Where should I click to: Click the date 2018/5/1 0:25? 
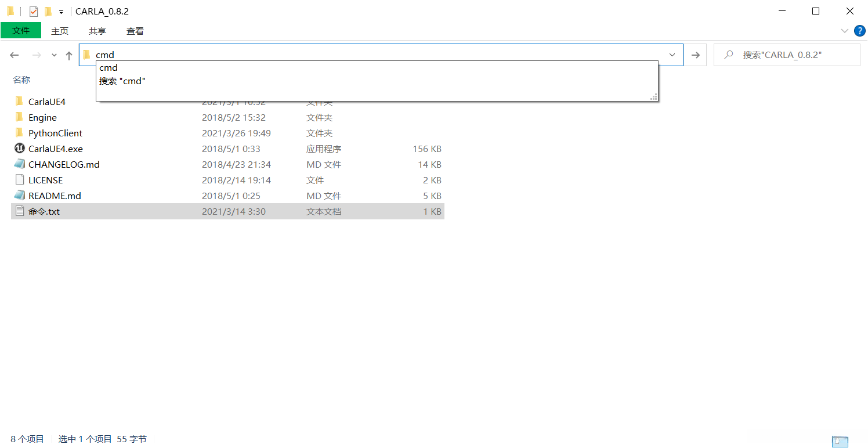click(x=231, y=196)
